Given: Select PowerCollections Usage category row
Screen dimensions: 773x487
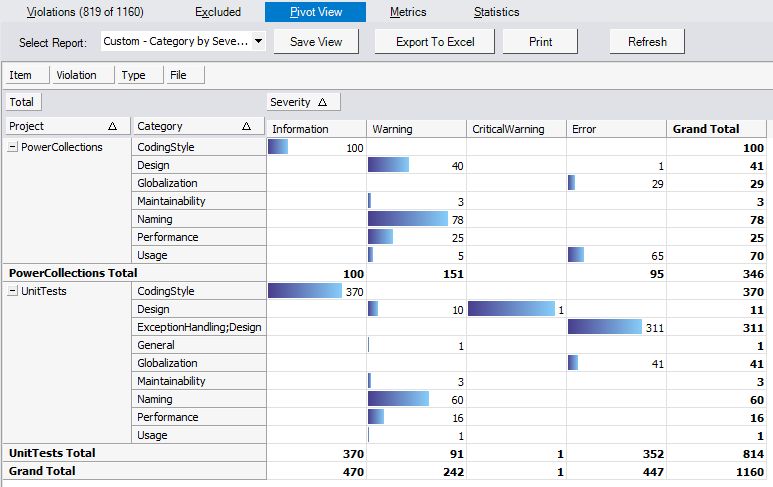Looking at the screenshot, I should point(199,255).
